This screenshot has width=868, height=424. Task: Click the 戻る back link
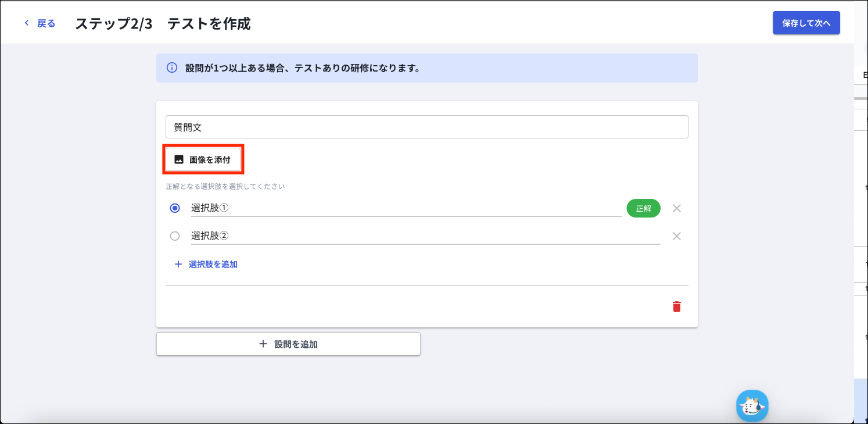point(46,23)
